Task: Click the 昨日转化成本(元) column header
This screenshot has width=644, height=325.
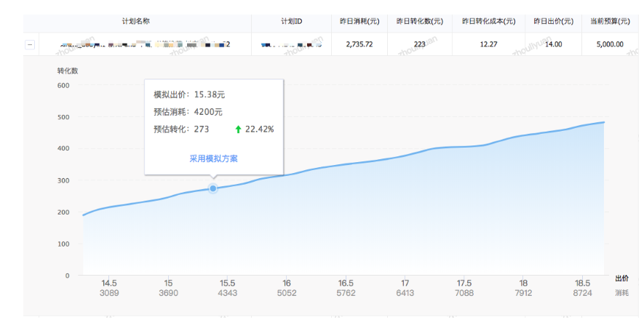Action: pos(489,21)
